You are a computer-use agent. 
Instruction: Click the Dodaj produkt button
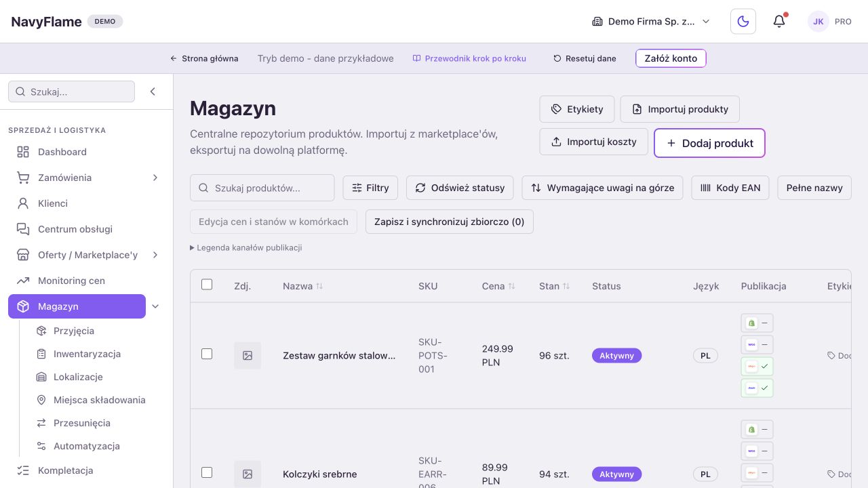pos(709,143)
